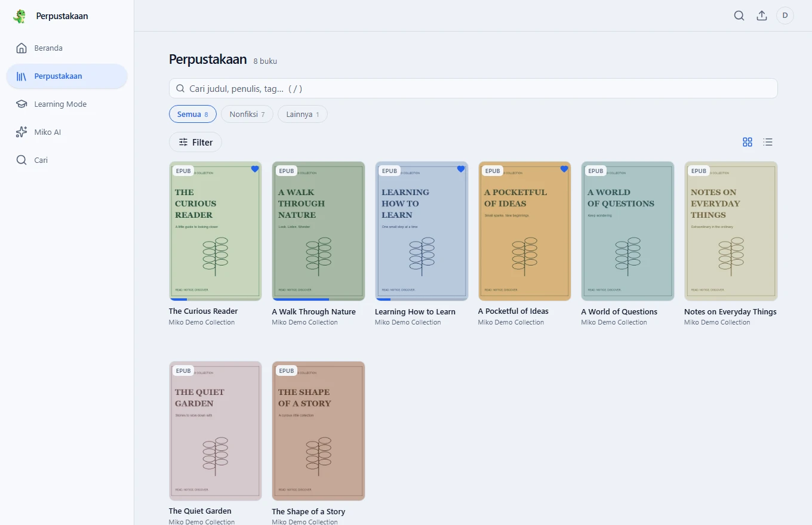The image size is (812, 525).
Task: Open A World of Questions book cover
Action: 628,231
